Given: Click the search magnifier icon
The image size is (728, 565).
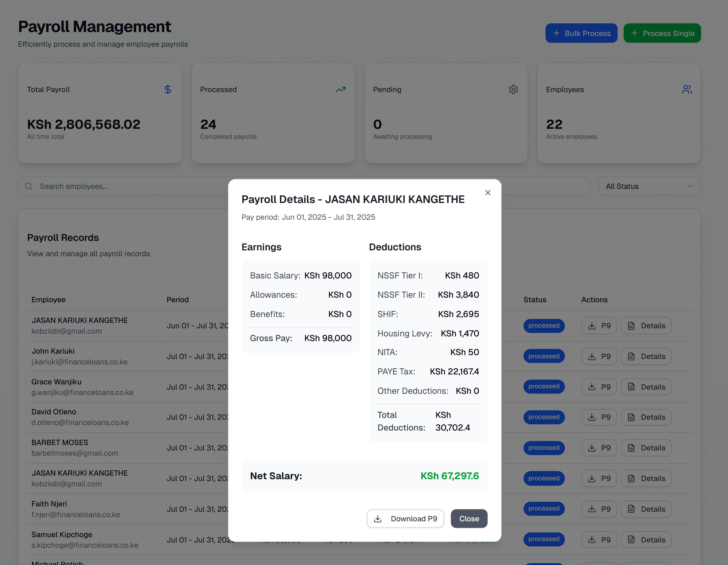Looking at the screenshot, I should (x=29, y=186).
